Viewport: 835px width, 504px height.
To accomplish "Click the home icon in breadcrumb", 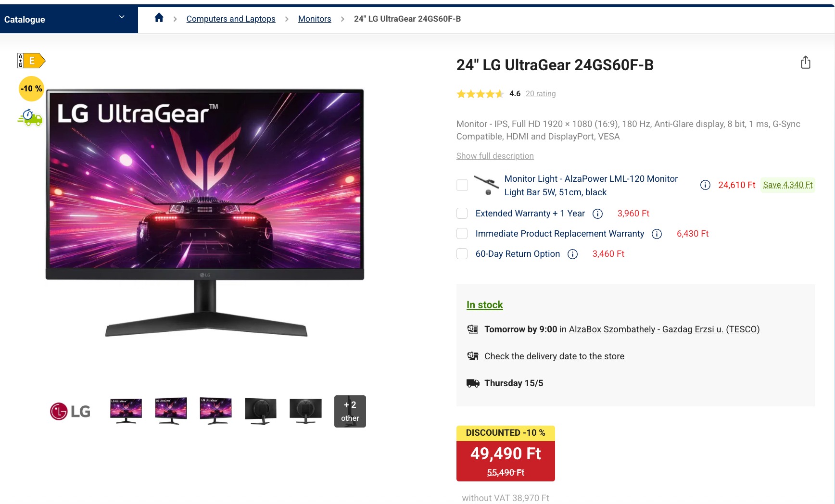I will coord(159,18).
